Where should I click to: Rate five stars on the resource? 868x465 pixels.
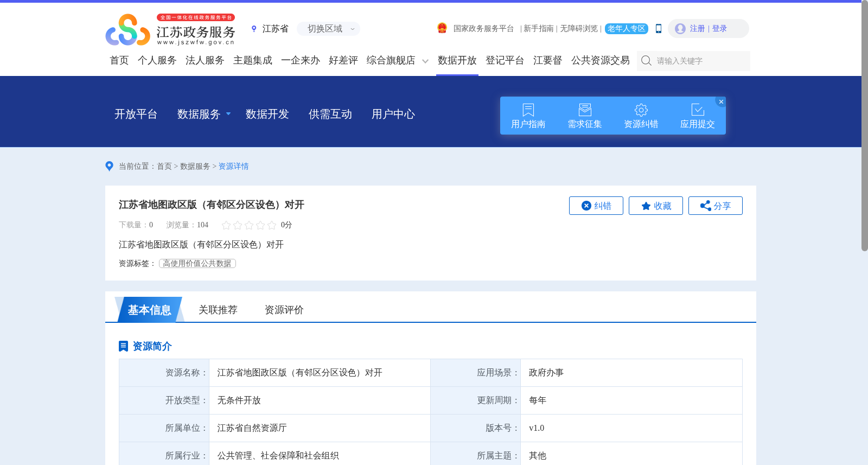coord(272,225)
